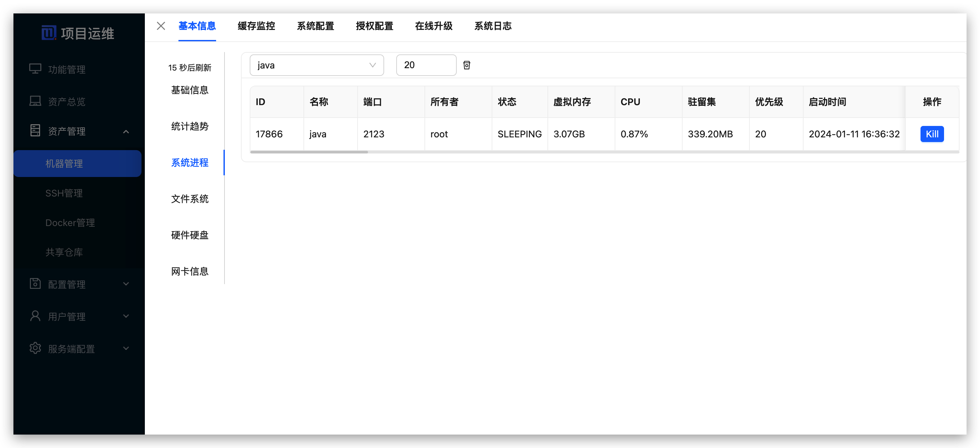Click the 服务端配置 gear icon
The image size is (980, 448).
[x=35, y=348]
